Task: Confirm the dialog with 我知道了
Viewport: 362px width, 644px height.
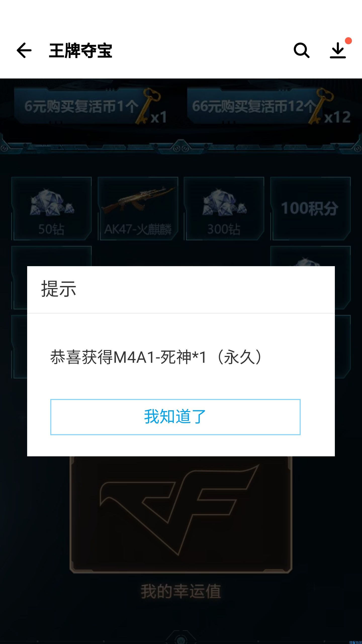Action: click(175, 417)
